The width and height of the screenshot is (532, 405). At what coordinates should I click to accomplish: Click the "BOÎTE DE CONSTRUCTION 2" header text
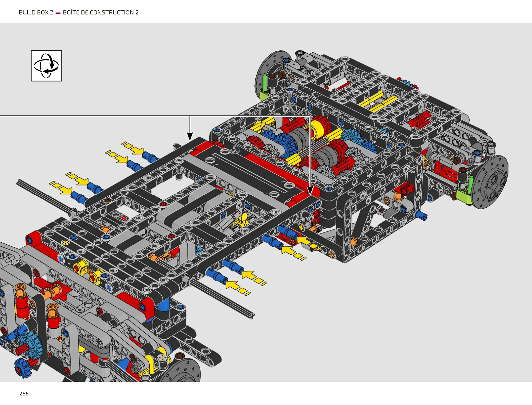pyautogui.click(x=101, y=12)
